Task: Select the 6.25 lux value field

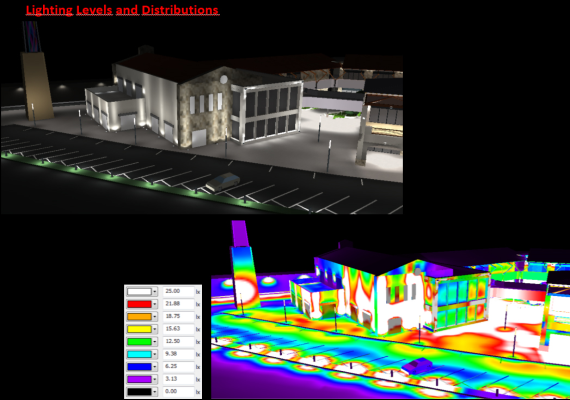Action: tap(178, 367)
